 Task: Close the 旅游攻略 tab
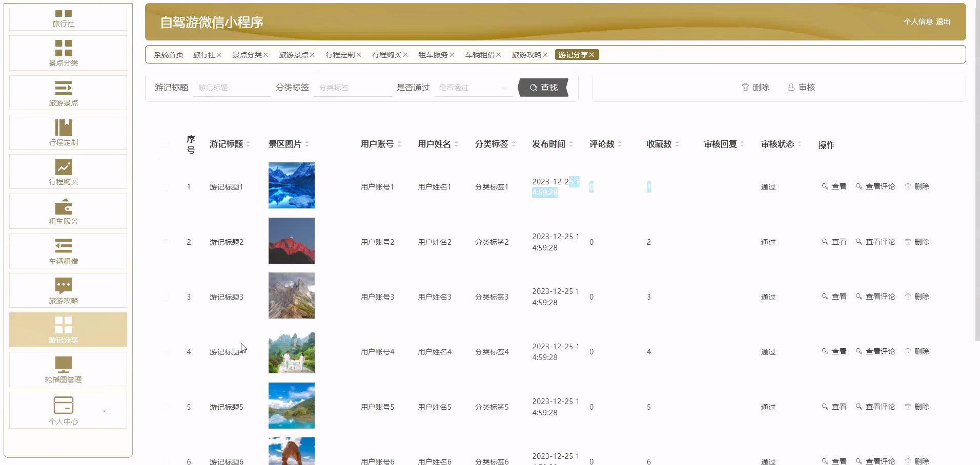(x=545, y=55)
